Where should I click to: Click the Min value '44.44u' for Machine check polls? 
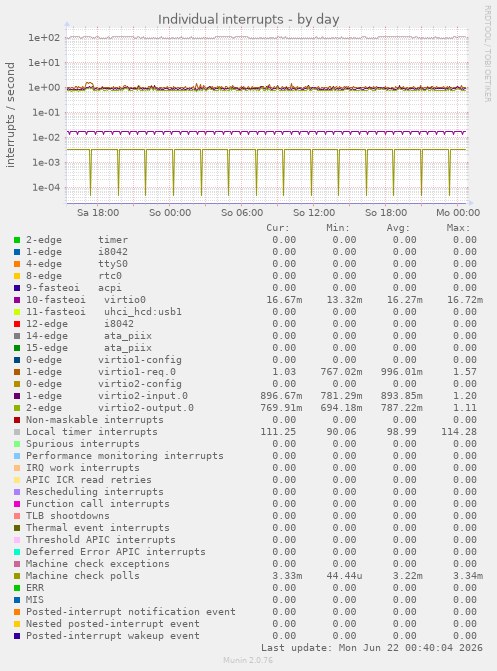click(345, 576)
